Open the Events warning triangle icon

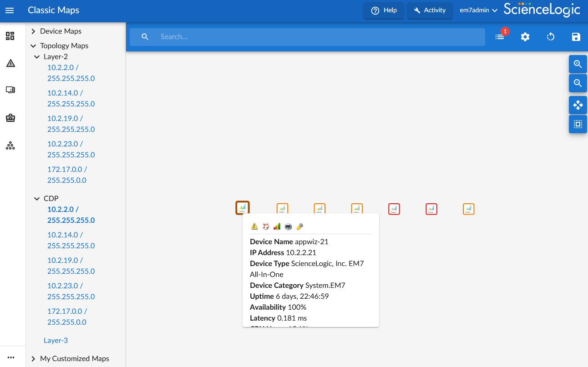[x=10, y=63]
